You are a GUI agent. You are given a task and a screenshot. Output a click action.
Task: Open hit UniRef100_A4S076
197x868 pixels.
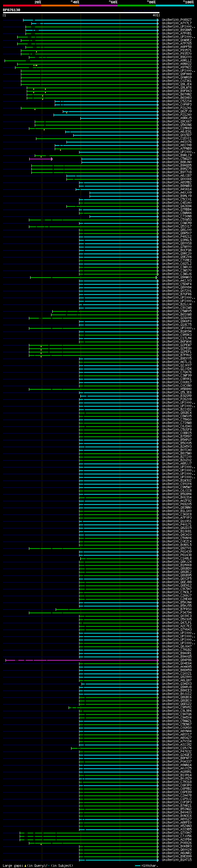click(176, 142)
